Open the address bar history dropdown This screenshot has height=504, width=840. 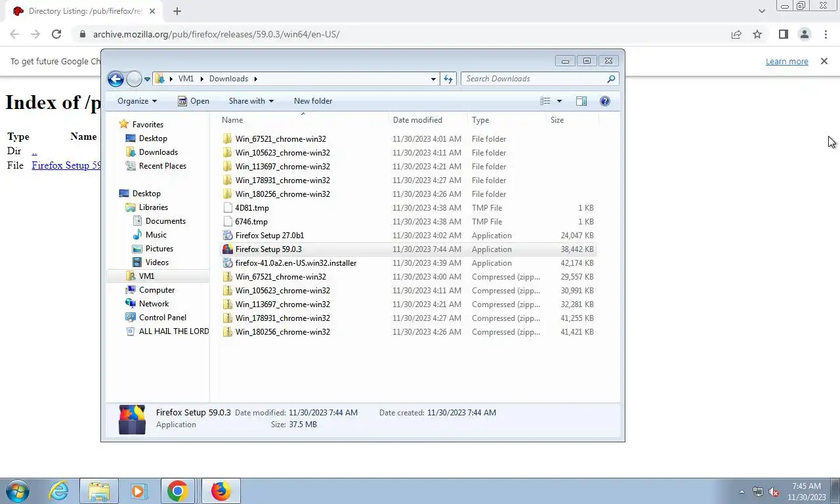(433, 79)
